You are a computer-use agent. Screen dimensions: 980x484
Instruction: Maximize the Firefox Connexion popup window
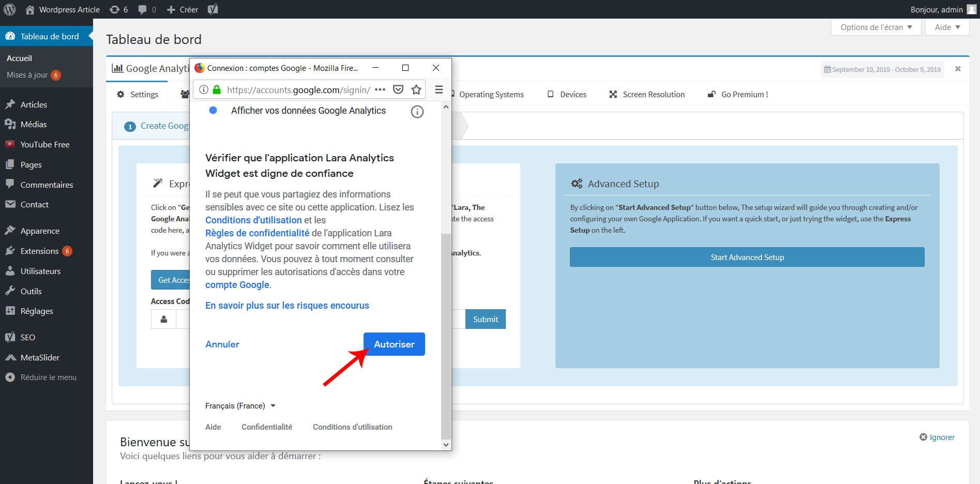tap(405, 68)
